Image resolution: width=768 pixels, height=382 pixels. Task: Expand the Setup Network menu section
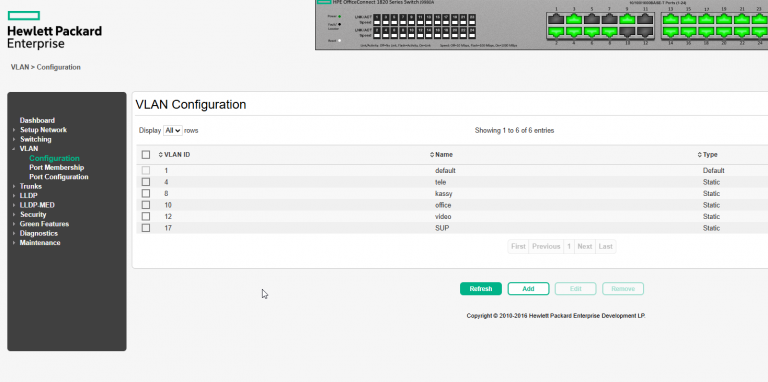coord(43,130)
